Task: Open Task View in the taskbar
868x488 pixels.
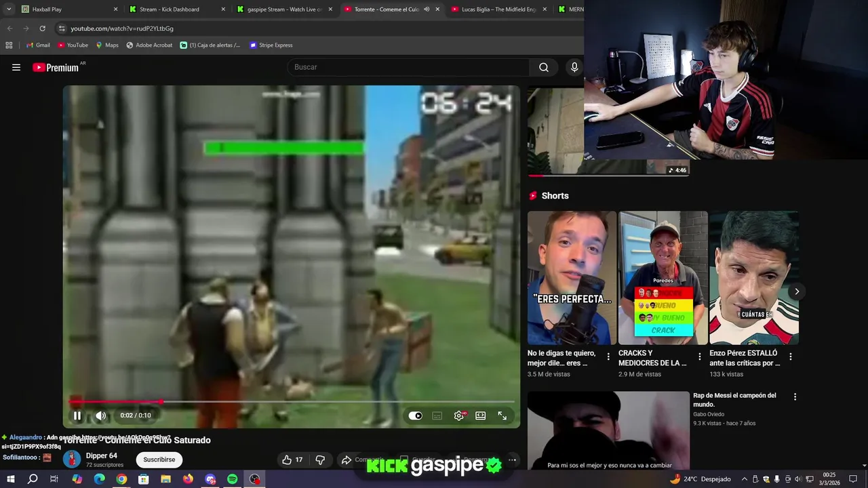Action: [x=54, y=479]
